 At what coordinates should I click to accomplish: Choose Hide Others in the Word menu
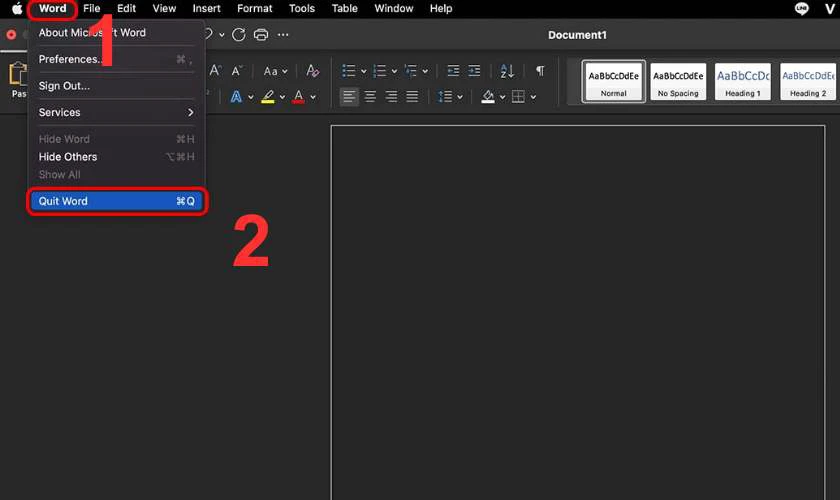[x=116, y=157]
